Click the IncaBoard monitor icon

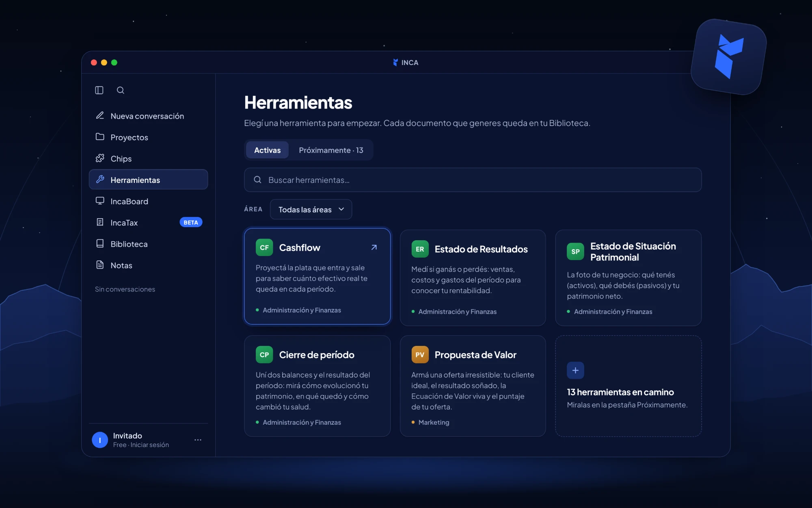coord(100,201)
